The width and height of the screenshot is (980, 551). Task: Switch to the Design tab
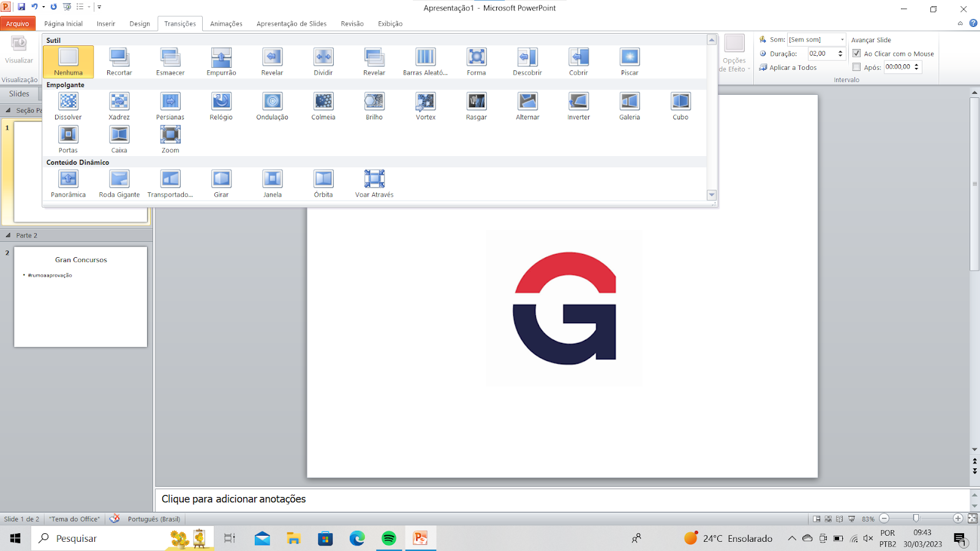[x=140, y=23]
